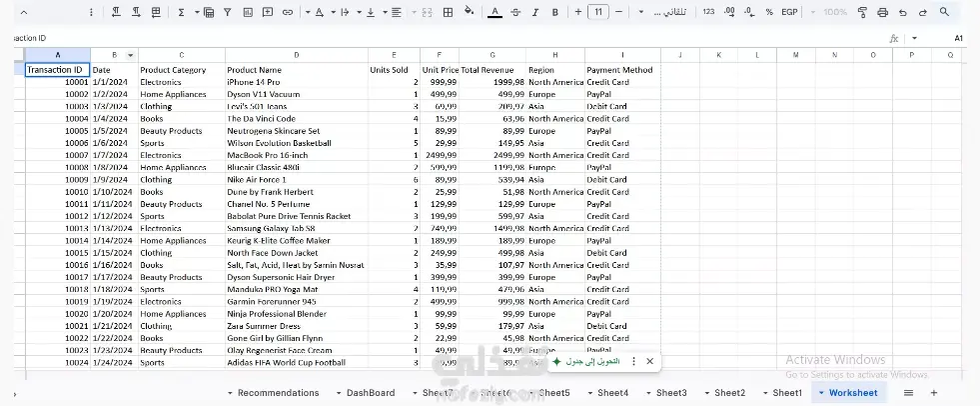
Task: Click the EGP currency format button
Action: [789, 12]
